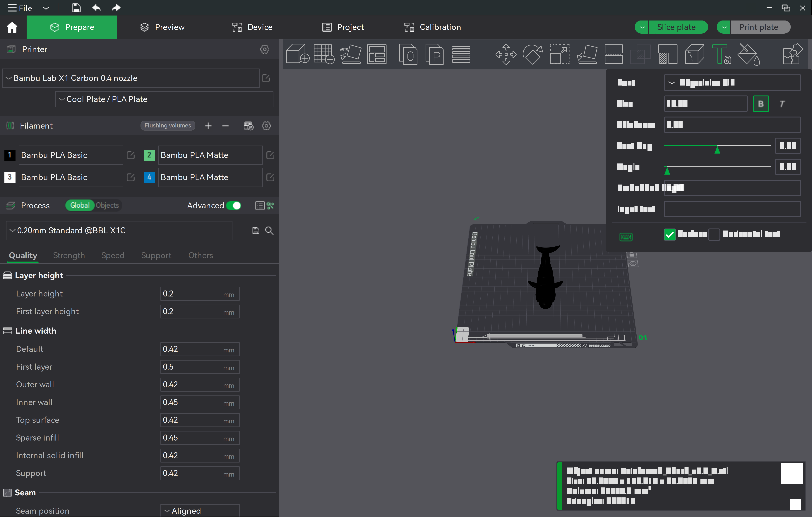Click the Text shape tool icon
The image size is (812, 517).
click(x=721, y=54)
